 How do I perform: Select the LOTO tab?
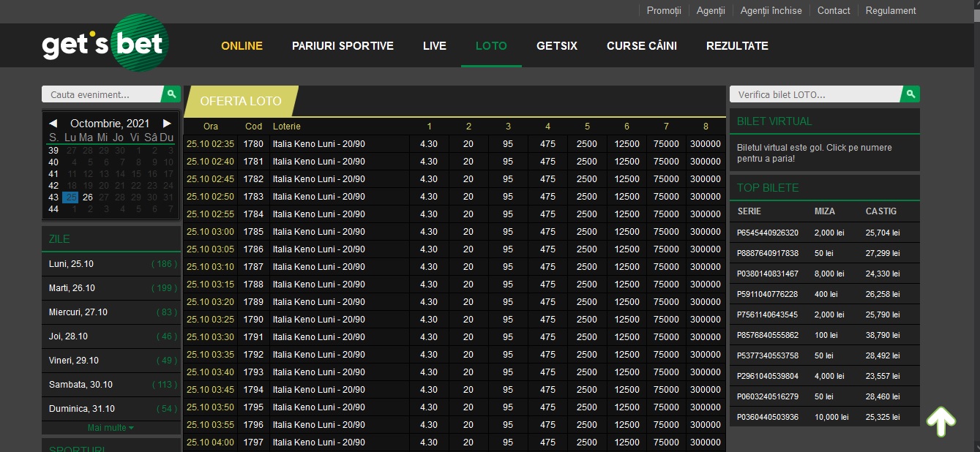pyautogui.click(x=491, y=45)
